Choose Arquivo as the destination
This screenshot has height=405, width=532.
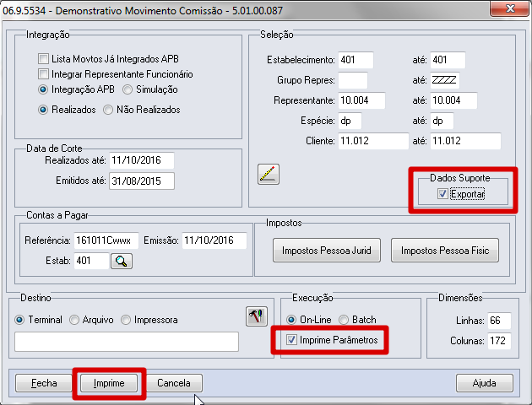tap(74, 320)
